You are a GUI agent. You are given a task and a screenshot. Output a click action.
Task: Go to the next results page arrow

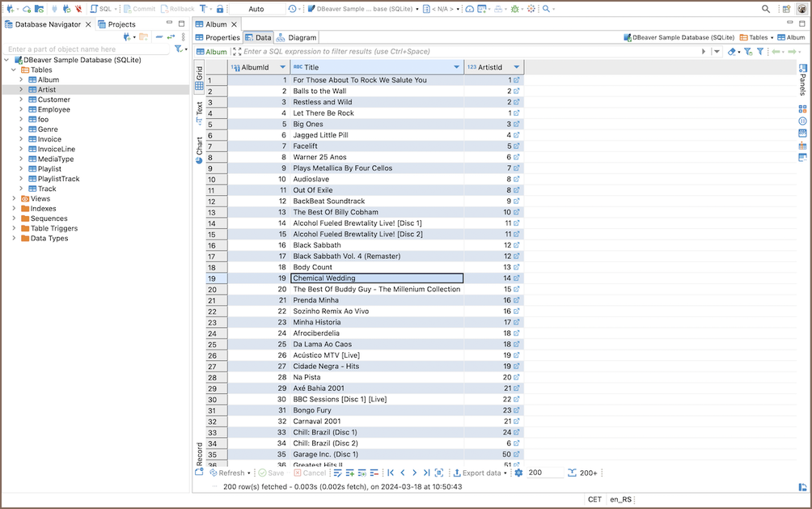pos(415,473)
